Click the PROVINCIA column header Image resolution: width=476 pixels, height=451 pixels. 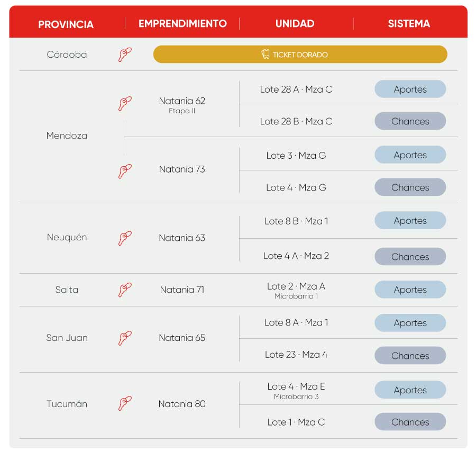(x=66, y=24)
